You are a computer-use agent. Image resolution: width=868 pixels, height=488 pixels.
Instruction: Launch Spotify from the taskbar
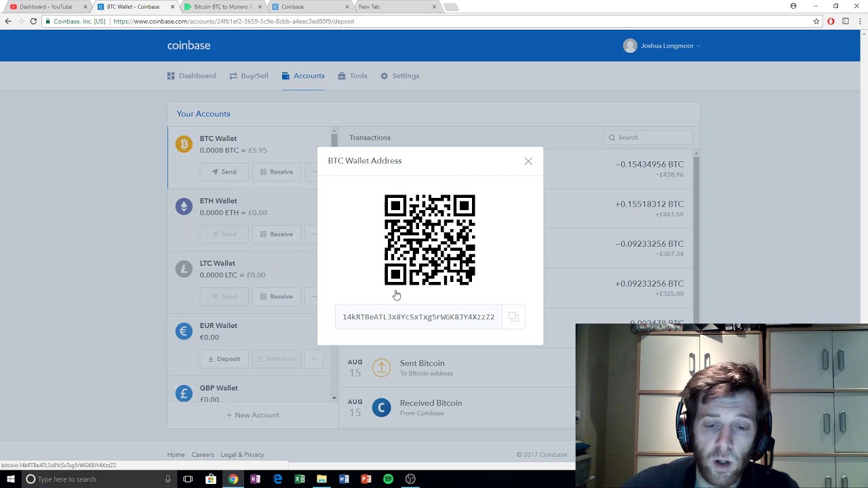click(x=388, y=479)
